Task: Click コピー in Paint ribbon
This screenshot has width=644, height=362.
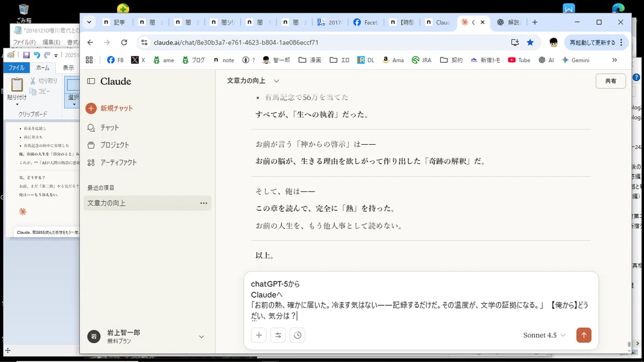Action: (40, 91)
